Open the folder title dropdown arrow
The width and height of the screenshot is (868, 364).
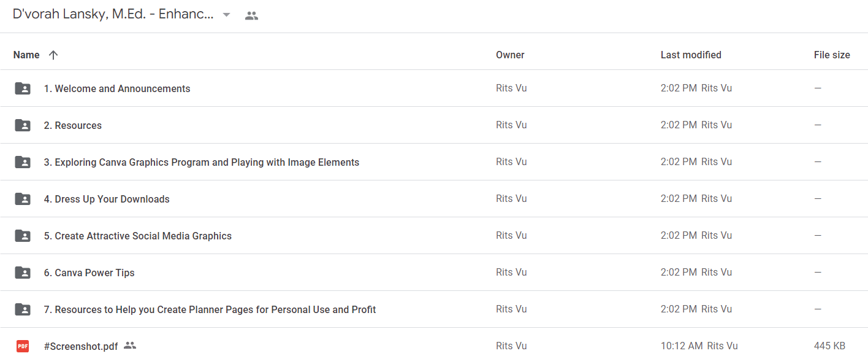pyautogui.click(x=226, y=15)
